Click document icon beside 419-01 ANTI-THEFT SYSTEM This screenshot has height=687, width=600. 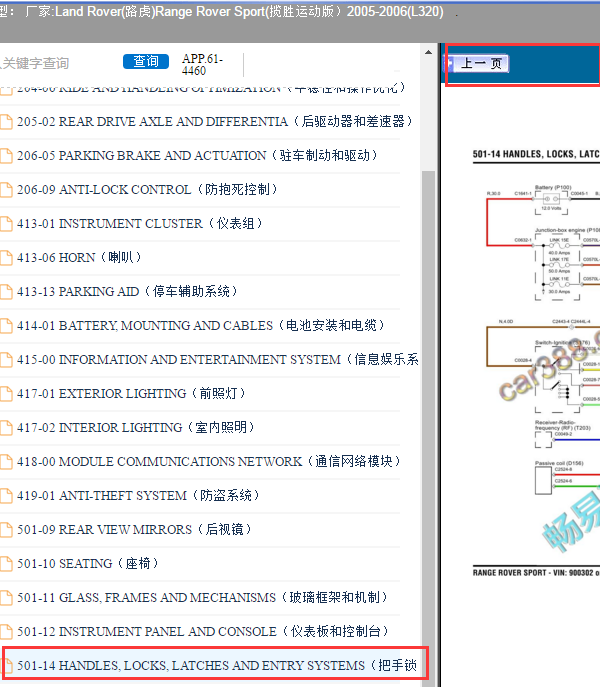6,496
